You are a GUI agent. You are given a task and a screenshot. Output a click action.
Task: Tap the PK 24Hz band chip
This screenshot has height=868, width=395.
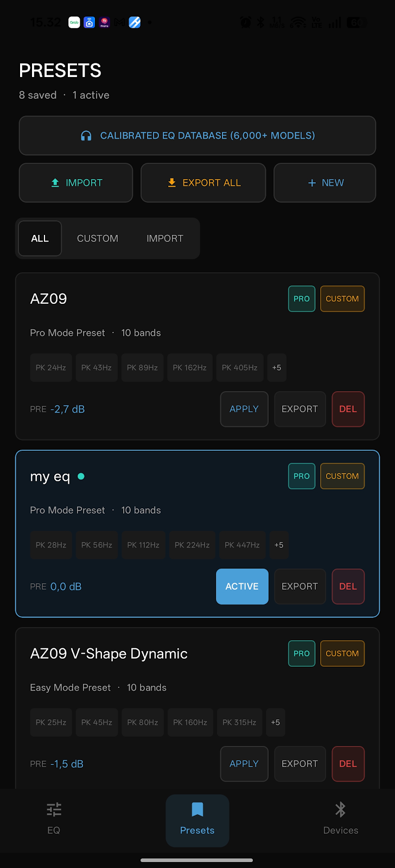point(51,368)
